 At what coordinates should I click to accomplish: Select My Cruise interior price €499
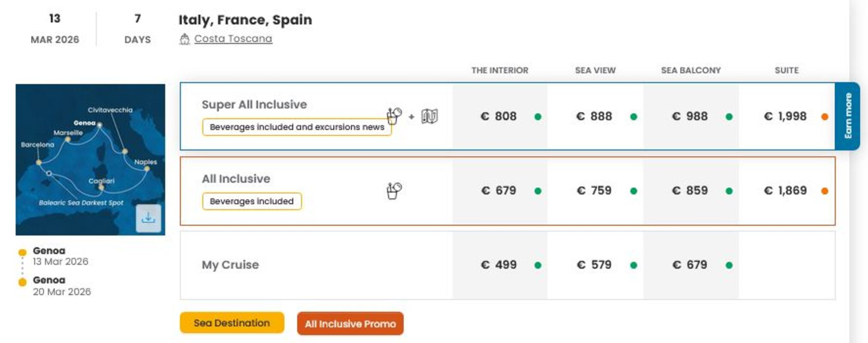499,265
